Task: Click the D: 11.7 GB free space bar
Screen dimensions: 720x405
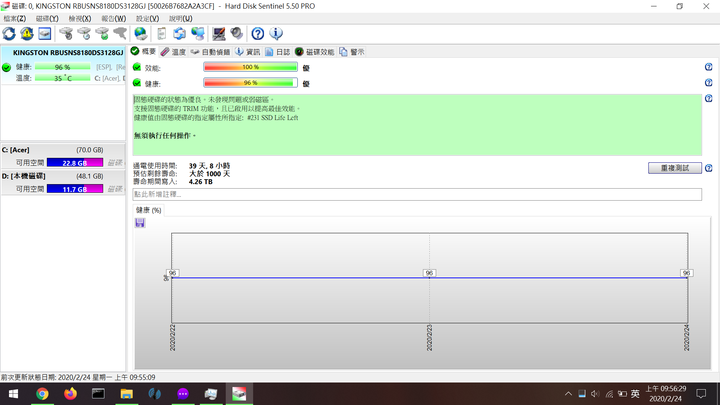Action: 75,189
